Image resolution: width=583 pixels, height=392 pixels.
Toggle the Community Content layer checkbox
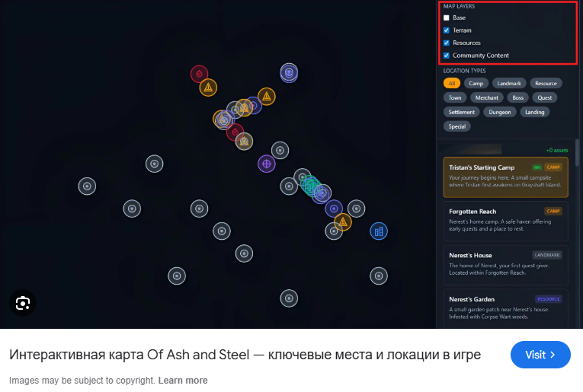click(x=446, y=56)
